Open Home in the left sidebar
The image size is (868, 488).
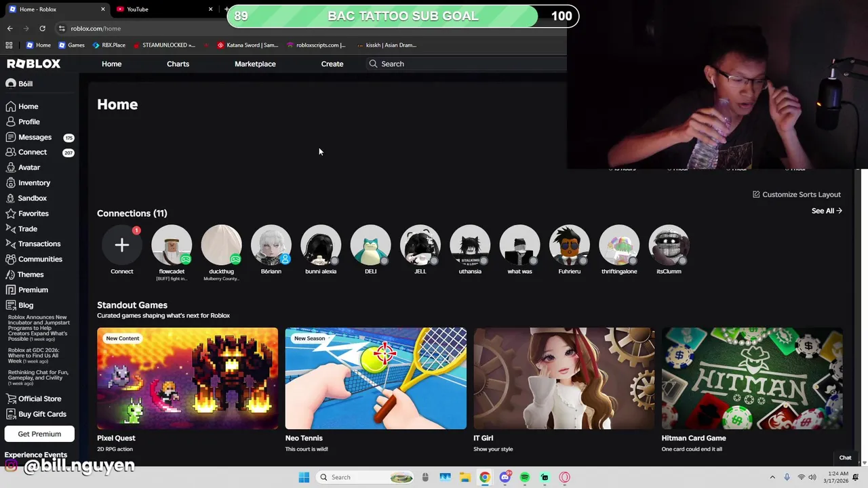(22, 106)
